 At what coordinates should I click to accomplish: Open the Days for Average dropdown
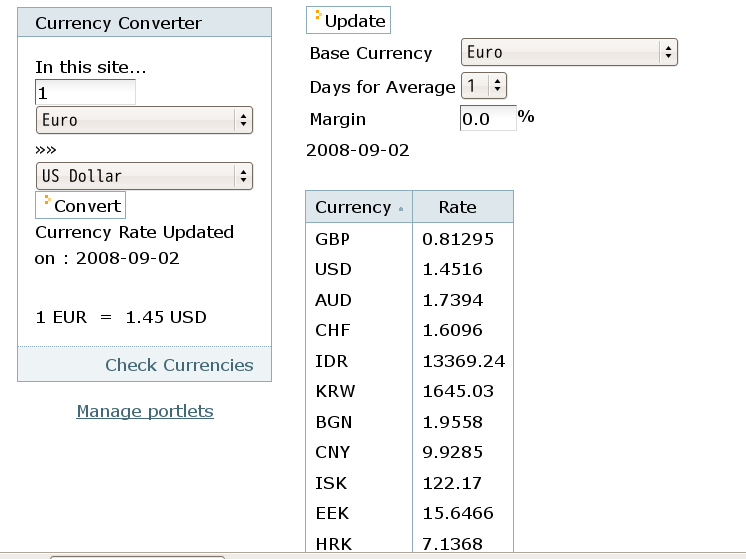[484, 86]
